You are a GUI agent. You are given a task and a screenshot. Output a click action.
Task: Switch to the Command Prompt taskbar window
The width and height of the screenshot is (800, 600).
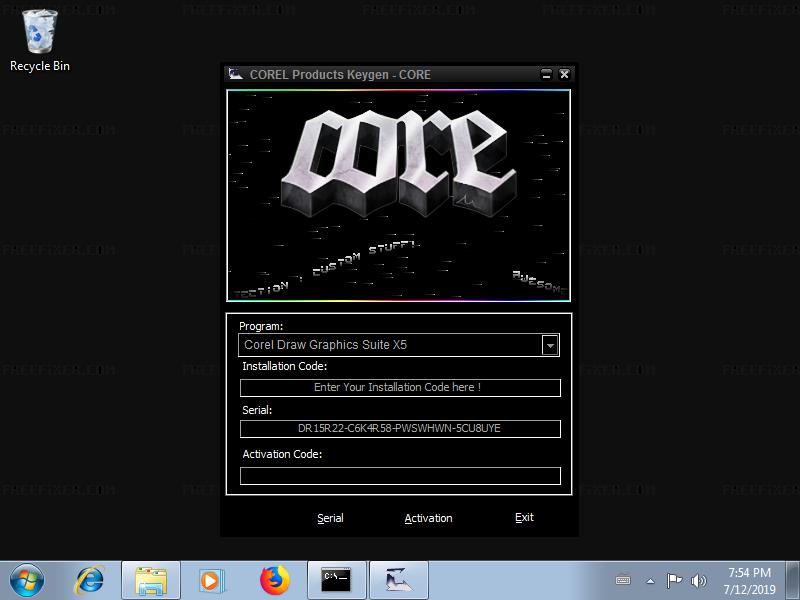pos(337,581)
